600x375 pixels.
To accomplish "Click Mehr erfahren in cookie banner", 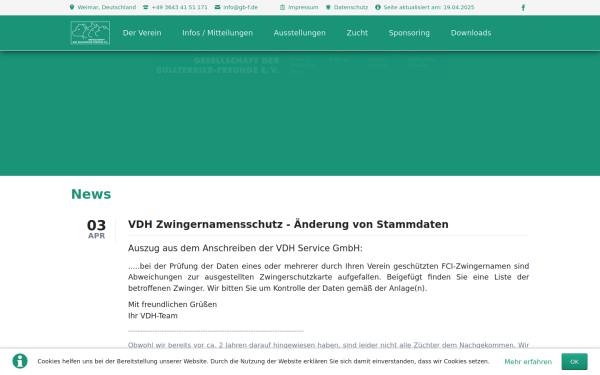I will (x=528, y=362).
